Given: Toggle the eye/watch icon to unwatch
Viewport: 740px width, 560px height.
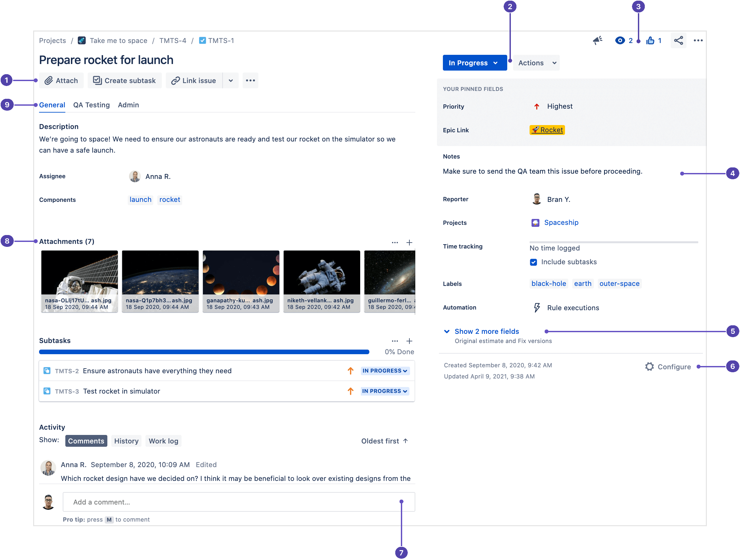Looking at the screenshot, I should 617,40.
